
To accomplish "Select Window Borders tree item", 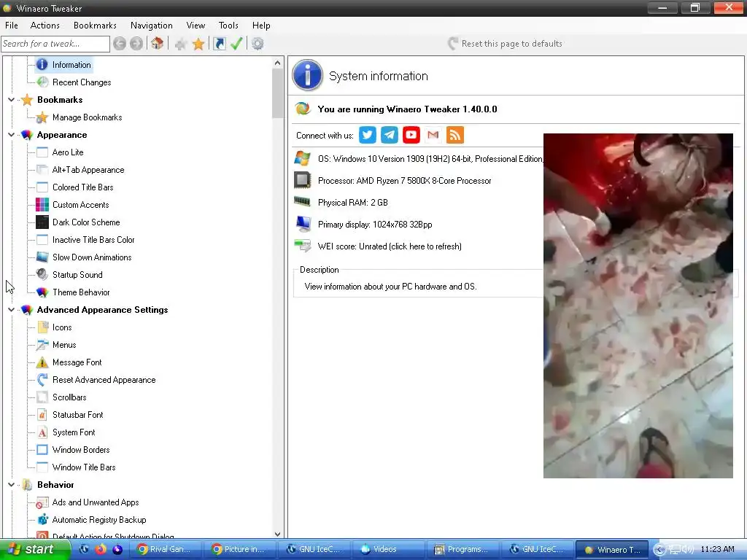I will point(81,450).
